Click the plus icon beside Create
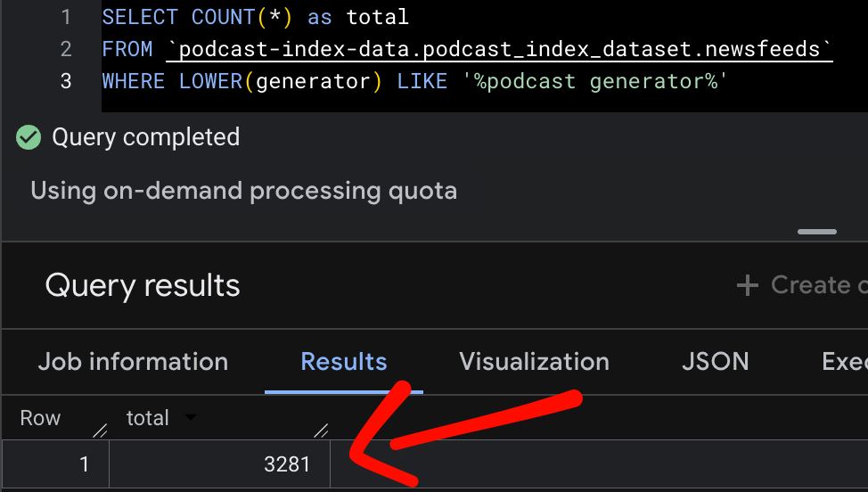This screenshot has height=492, width=868. [746, 285]
